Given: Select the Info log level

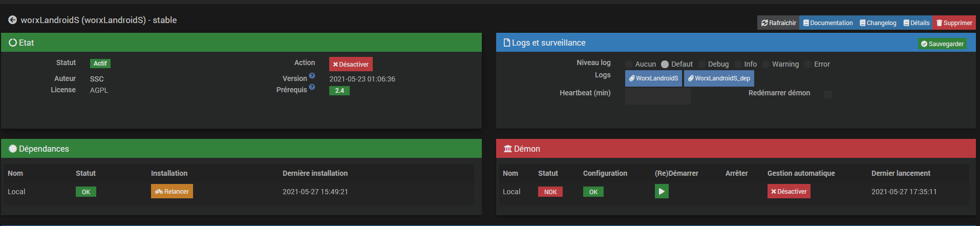Looking at the screenshot, I should click(x=738, y=64).
